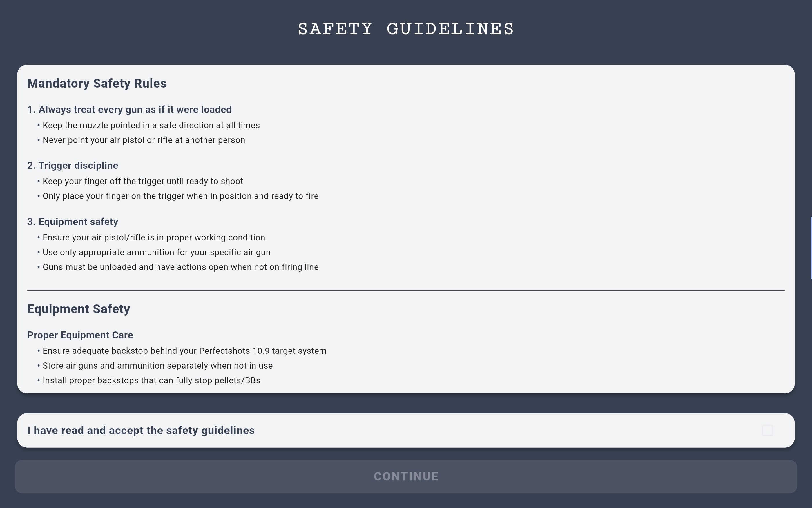Click the Mandatory Safety Rules heading
Viewport: 812px width, 508px height.
pos(97,83)
